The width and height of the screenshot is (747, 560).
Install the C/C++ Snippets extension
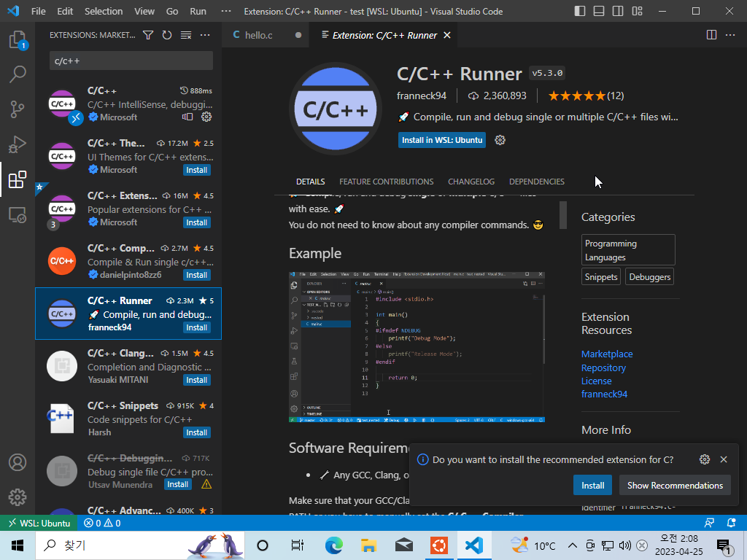tap(197, 432)
